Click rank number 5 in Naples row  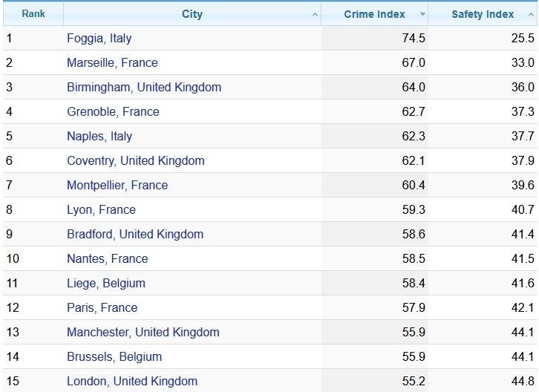(x=10, y=136)
